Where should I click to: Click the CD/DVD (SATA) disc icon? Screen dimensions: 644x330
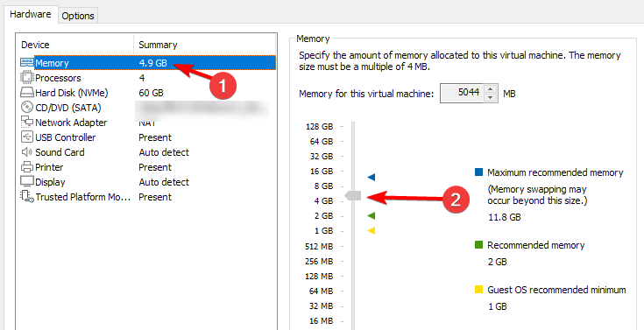coord(26,108)
